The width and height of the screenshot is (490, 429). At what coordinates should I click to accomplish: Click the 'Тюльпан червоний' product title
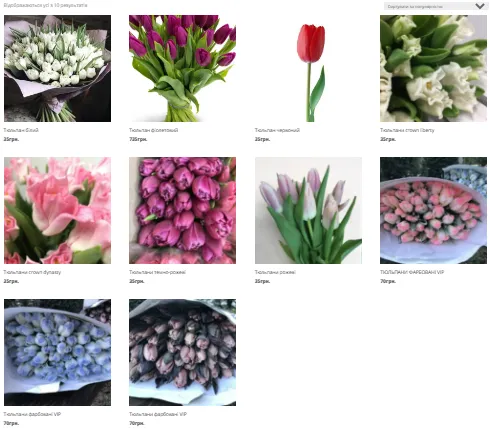pos(277,130)
